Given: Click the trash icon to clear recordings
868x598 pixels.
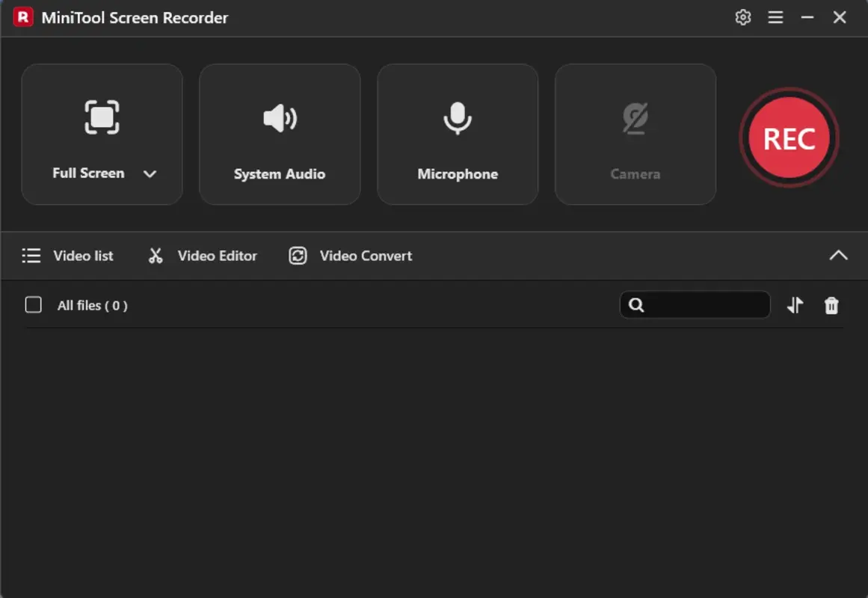Looking at the screenshot, I should tap(831, 305).
